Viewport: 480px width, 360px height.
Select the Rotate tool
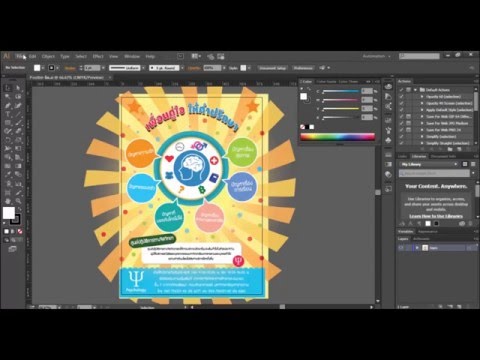pyautogui.click(x=8, y=140)
